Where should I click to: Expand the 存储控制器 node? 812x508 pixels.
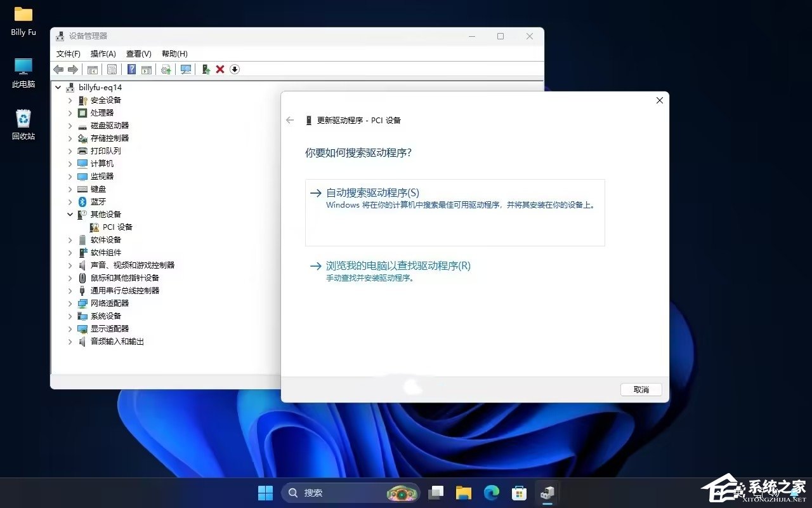tap(70, 138)
